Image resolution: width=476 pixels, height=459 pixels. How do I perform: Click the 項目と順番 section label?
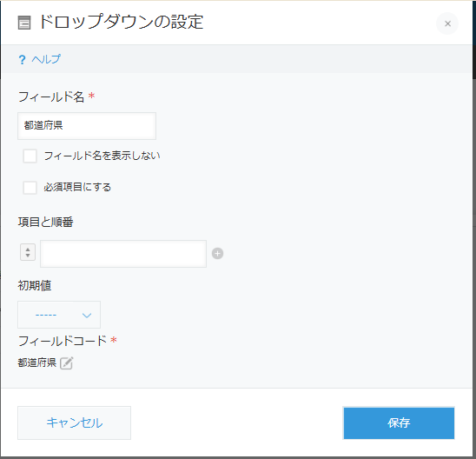pos(45,222)
